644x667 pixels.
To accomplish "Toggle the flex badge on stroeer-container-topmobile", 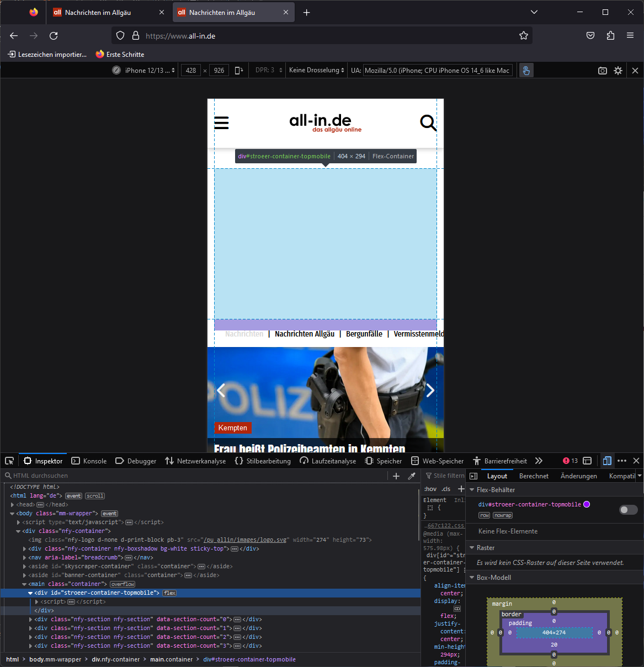I will pyautogui.click(x=169, y=593).
